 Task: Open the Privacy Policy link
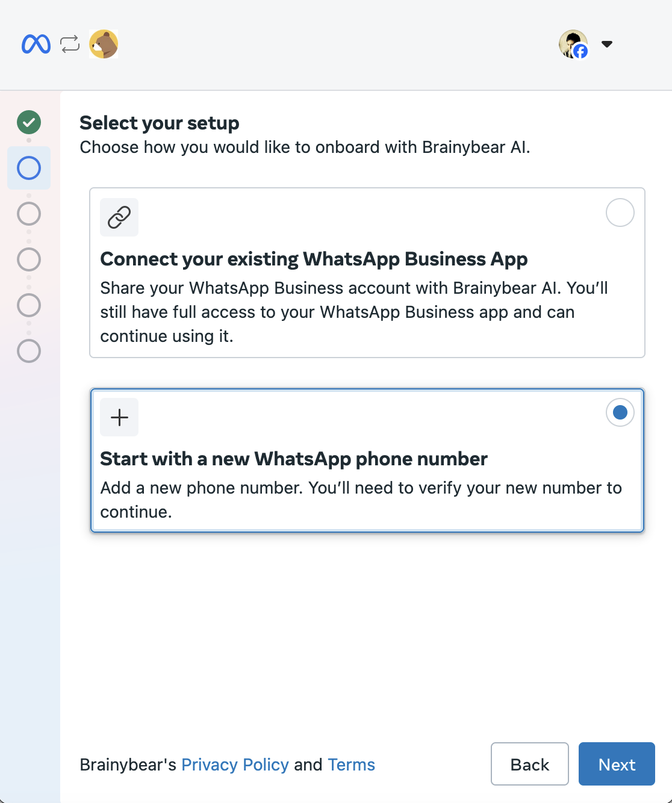click(235, 764)
